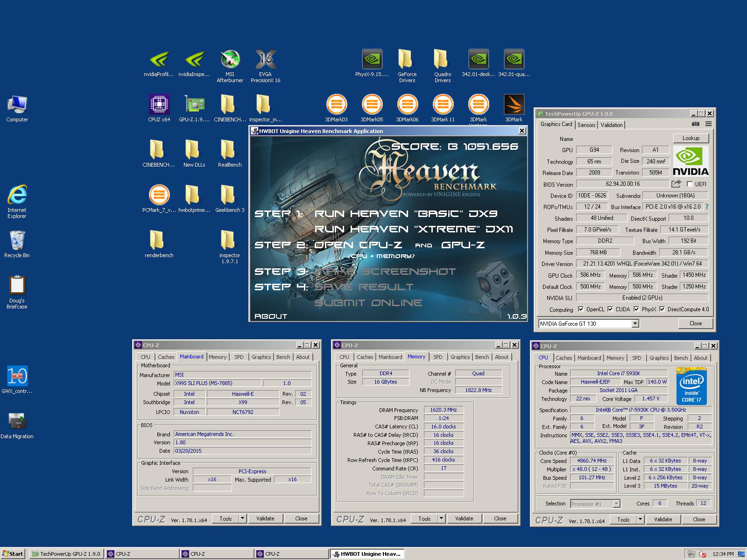Select Graphics tab in Memory CPU-Z window
This screenshot has height=560, width=747.
(x=460, y=357)
